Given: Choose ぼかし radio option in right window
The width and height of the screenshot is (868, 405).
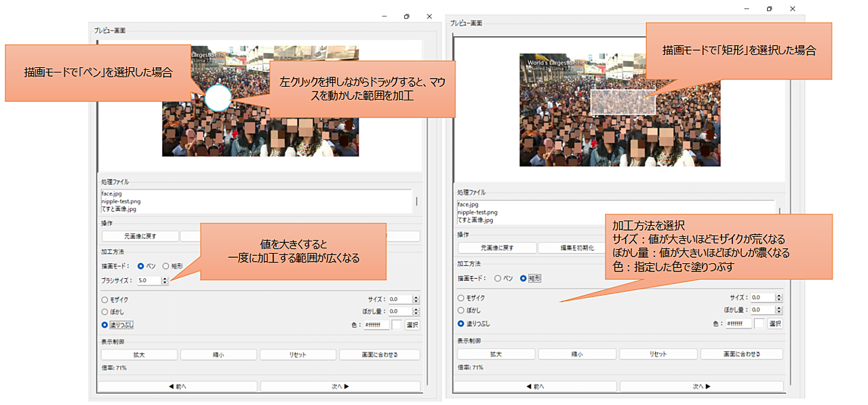Looking at the screenshot, I should tap(461, 311).
